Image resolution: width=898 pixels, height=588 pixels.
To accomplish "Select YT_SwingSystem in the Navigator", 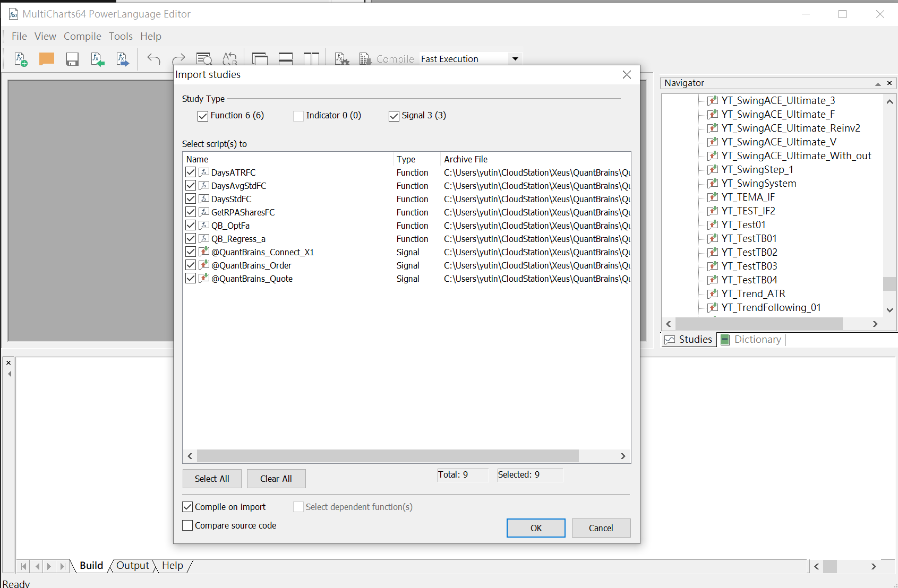I will point(758,184).
